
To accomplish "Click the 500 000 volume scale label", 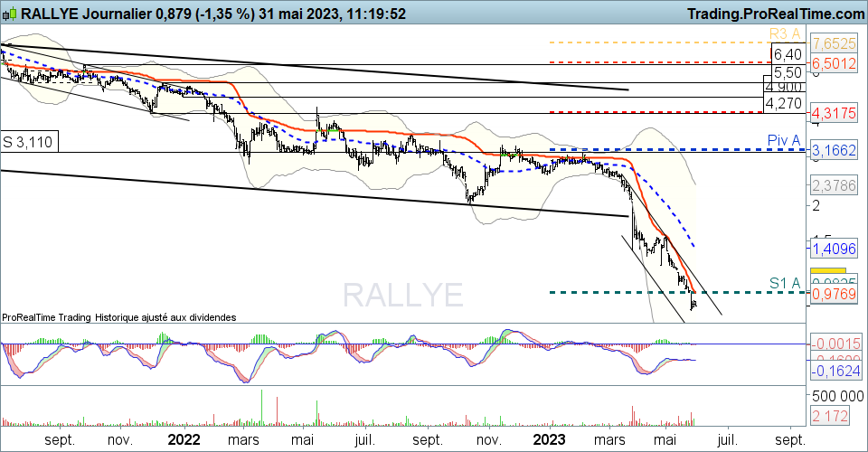I will [x=837, y=396].
